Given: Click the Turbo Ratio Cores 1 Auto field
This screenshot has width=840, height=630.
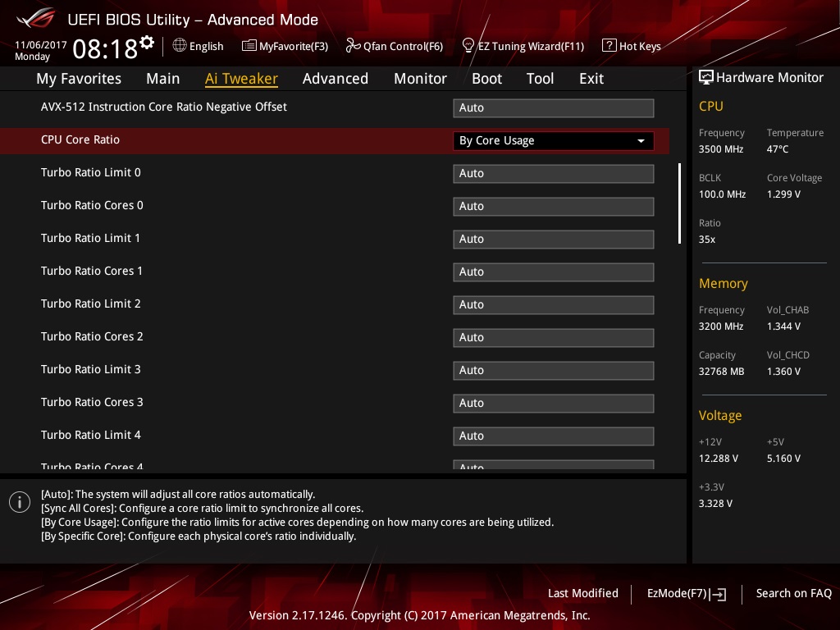Looking at the screenshot, I should tap(554, 272).
